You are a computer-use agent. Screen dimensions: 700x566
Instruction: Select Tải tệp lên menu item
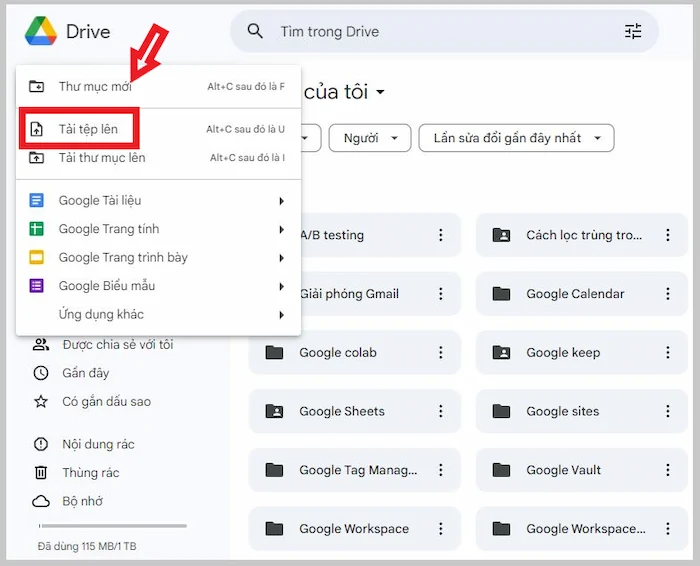158,129
